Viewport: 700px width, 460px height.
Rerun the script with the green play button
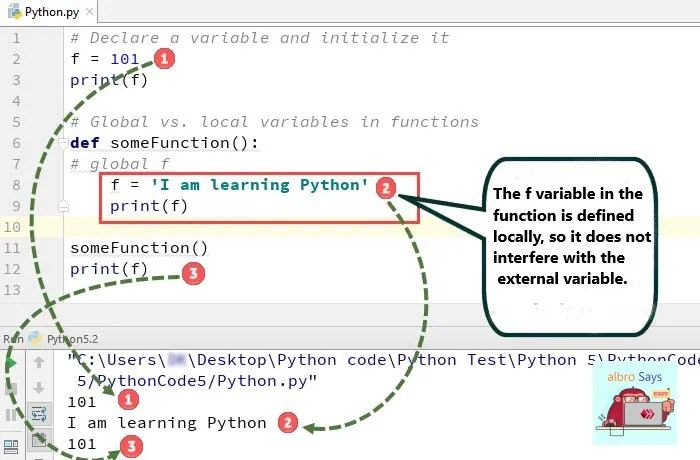click(x=11, y=363)
